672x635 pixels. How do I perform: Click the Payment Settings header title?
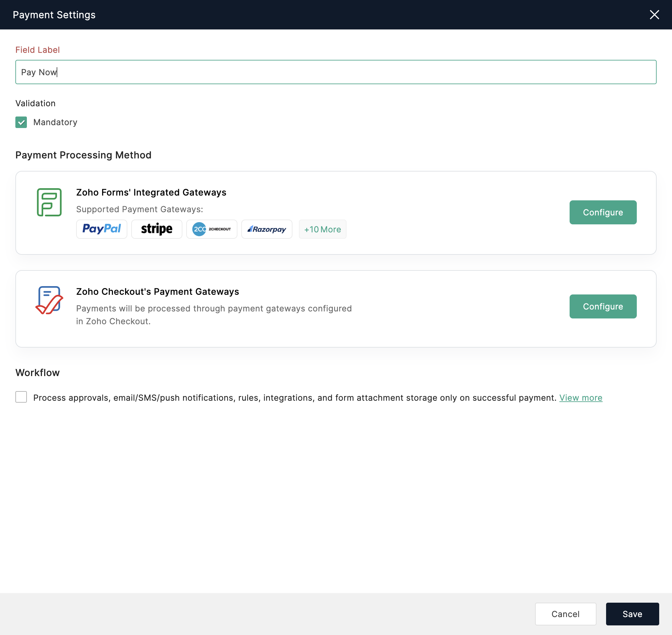54,15
